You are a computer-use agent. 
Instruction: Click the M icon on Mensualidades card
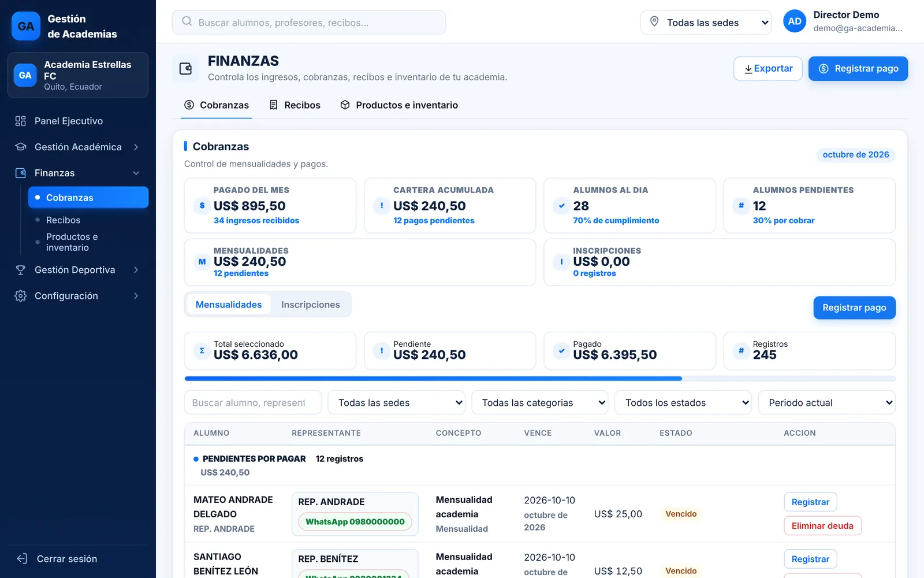[x=202, y=262]
